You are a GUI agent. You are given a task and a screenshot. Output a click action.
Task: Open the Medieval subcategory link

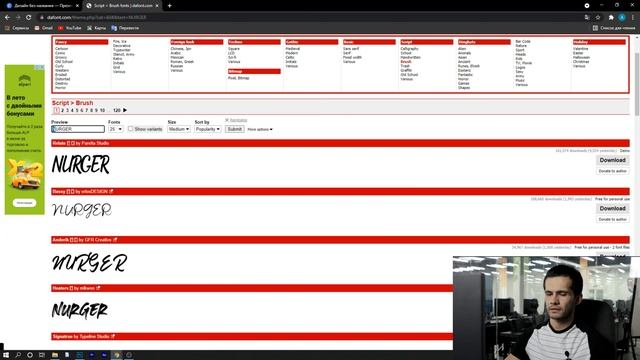(x=293, y=49)
